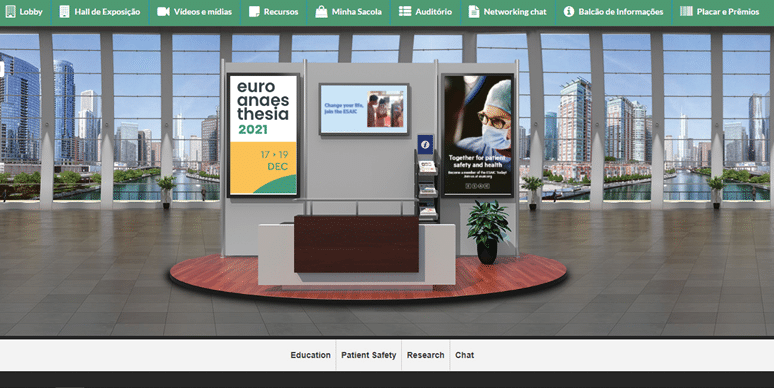Viewport: 774px width, 390px height.
Task: Select Recursos in top navigation
Action: [x=273, y=12]
